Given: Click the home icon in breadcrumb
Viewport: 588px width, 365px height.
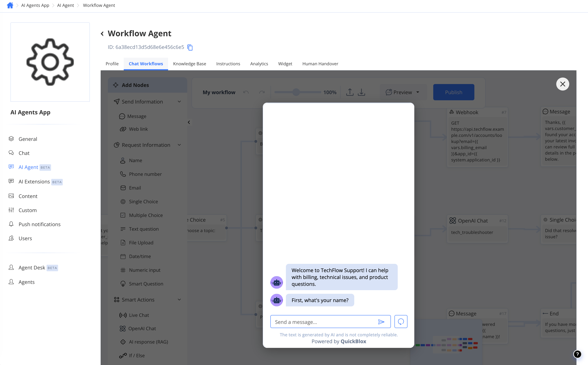Looking at the screenshot, I should (x=10, y=5).
